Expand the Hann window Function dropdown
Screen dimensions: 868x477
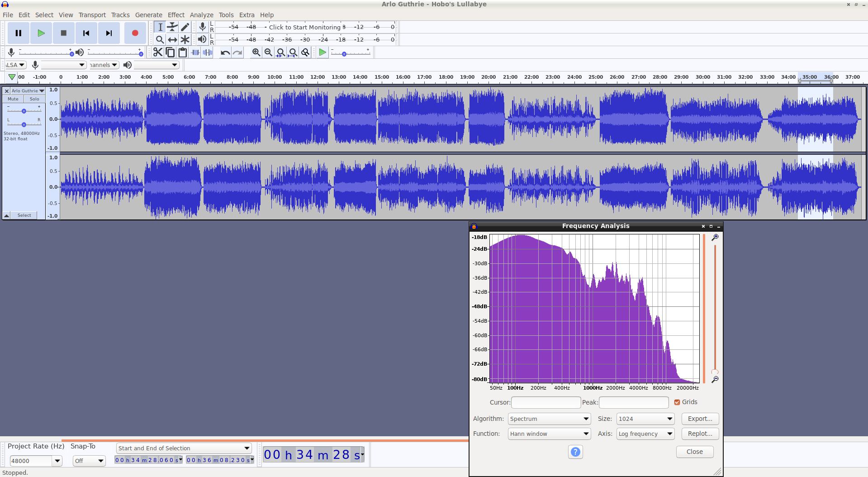tap(549, 434)
